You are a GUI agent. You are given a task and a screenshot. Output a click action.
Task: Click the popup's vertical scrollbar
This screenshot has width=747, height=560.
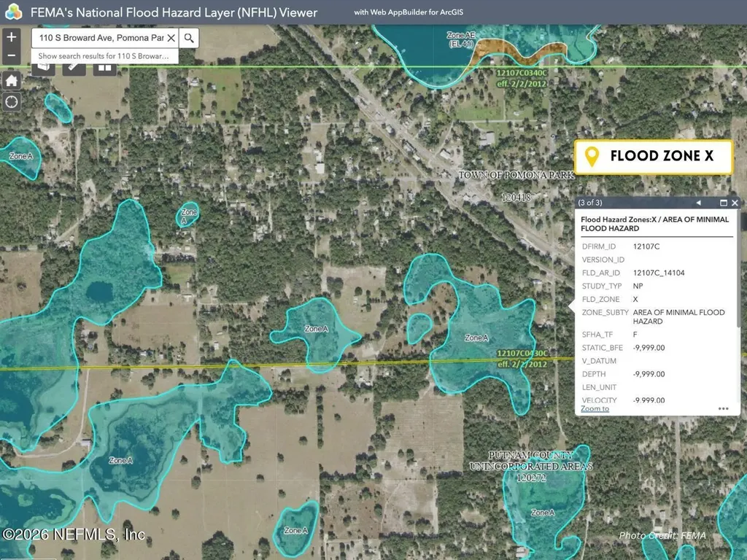tap(738, 268)
